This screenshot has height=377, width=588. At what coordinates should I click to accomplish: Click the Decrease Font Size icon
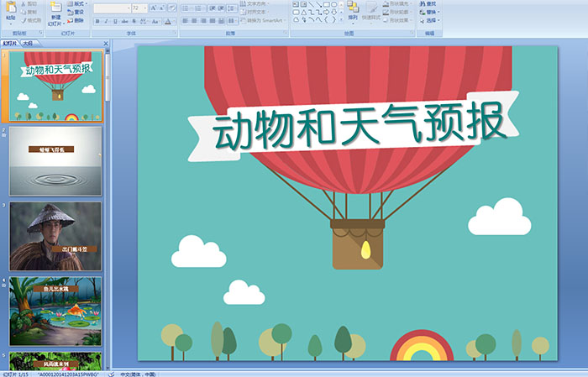coord(161,8)
